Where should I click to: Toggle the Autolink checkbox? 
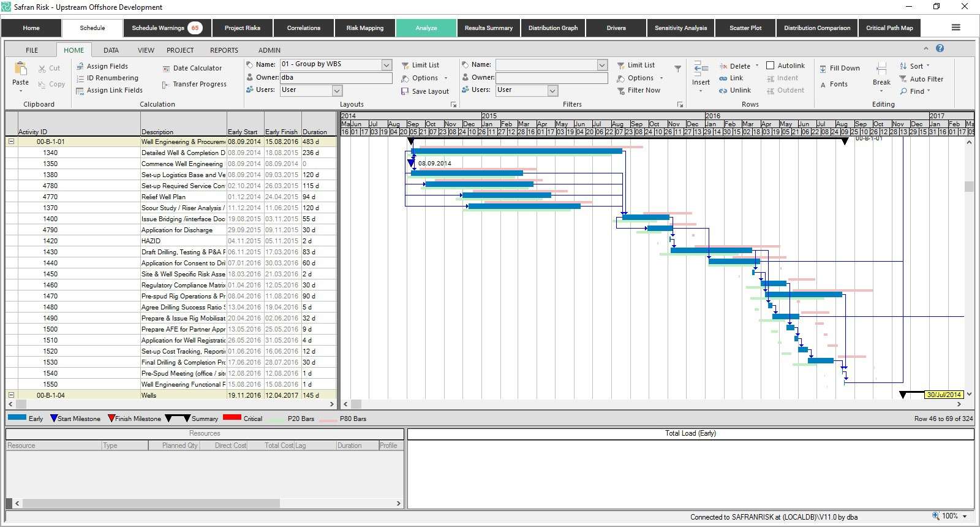coord(771,66)
